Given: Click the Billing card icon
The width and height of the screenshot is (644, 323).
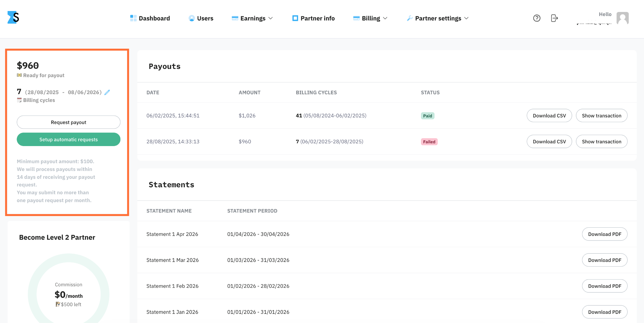Looking at the screenshot, I should click(x=356, y=18).
